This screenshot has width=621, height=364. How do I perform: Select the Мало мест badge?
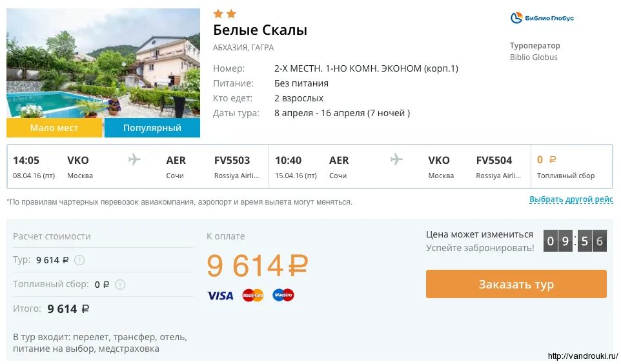coord(54,128)
